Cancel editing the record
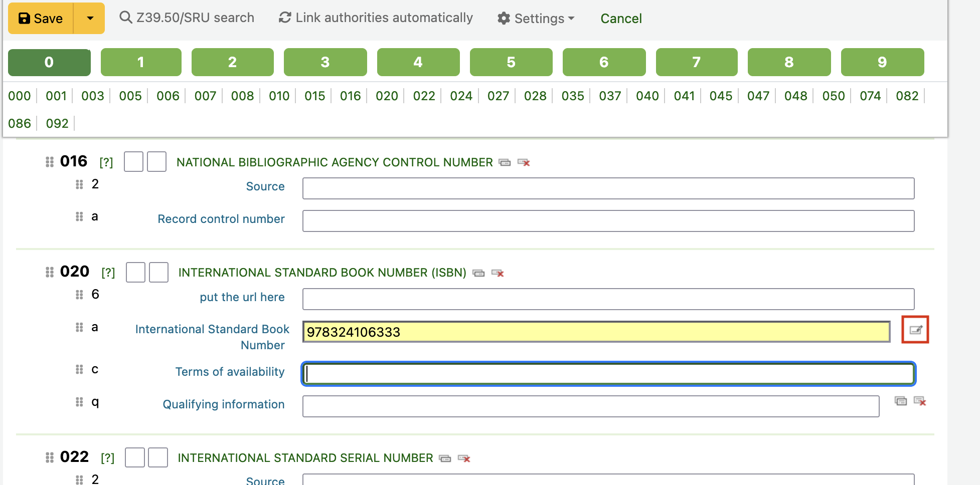The image size is (980, 485). 621,19
